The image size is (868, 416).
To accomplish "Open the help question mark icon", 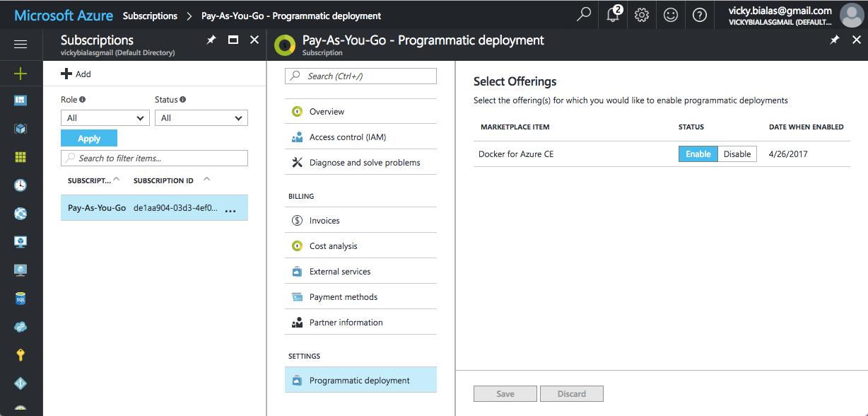I will point(700,15).
